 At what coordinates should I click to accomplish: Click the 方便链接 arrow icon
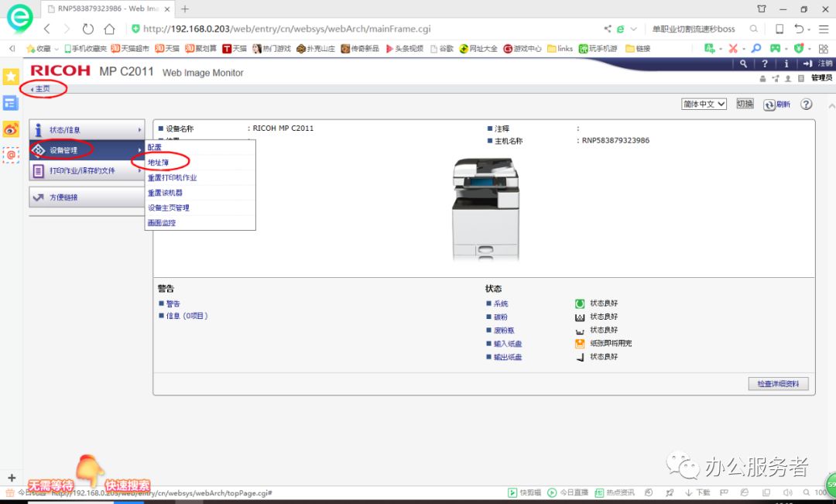(x=39, y=197)
